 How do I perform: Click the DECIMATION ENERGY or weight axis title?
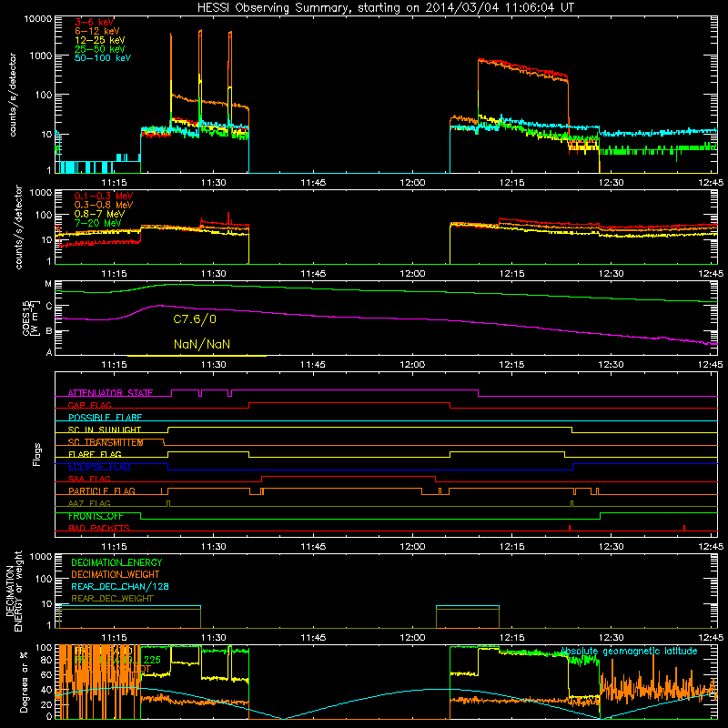pos(14,591)
